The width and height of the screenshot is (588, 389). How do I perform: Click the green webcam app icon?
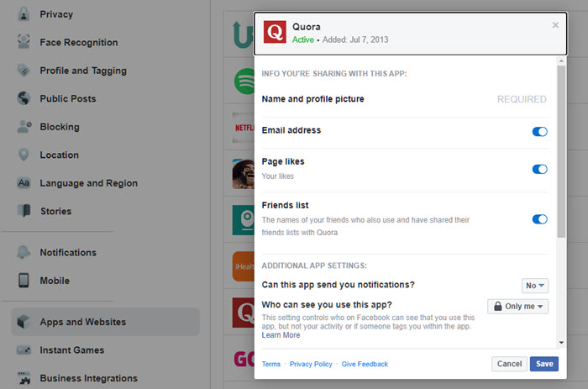[x=243, y=220]
